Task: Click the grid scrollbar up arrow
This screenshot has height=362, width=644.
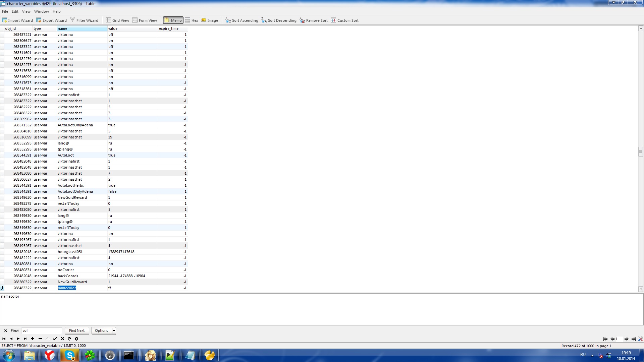Action: [641, 28]
